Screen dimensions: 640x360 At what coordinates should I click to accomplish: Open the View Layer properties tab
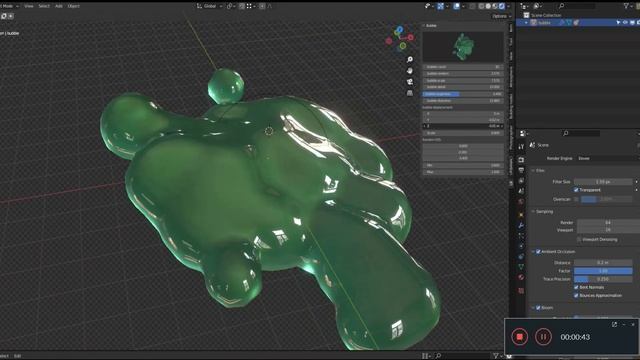[x=521, y=180]
